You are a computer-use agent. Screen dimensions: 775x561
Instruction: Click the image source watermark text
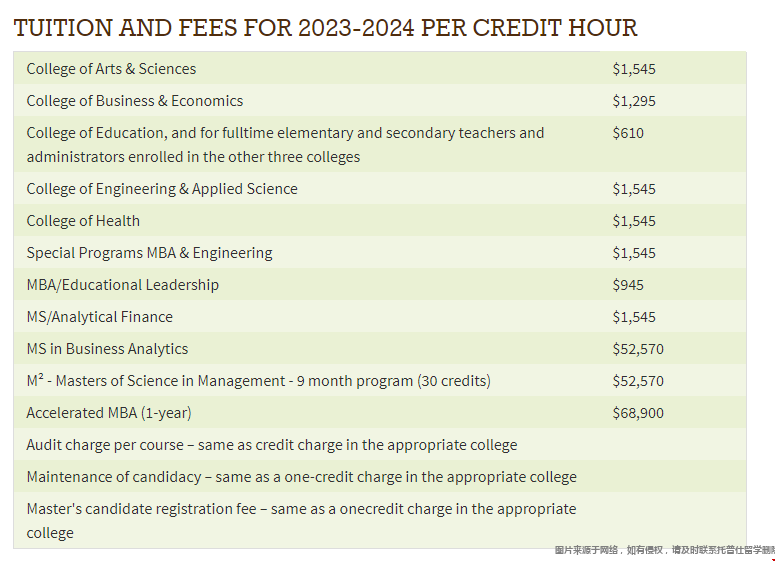click(x=664, y=550)
